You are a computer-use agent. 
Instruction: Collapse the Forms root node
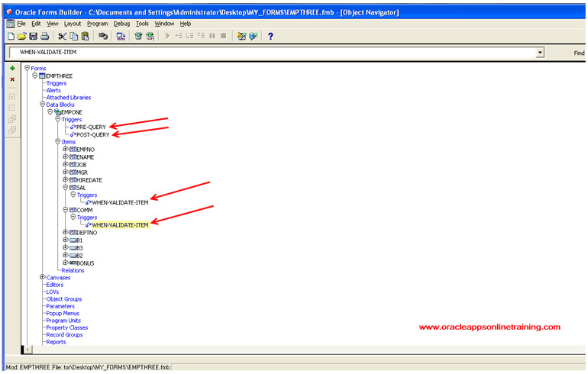pos(27,68)
